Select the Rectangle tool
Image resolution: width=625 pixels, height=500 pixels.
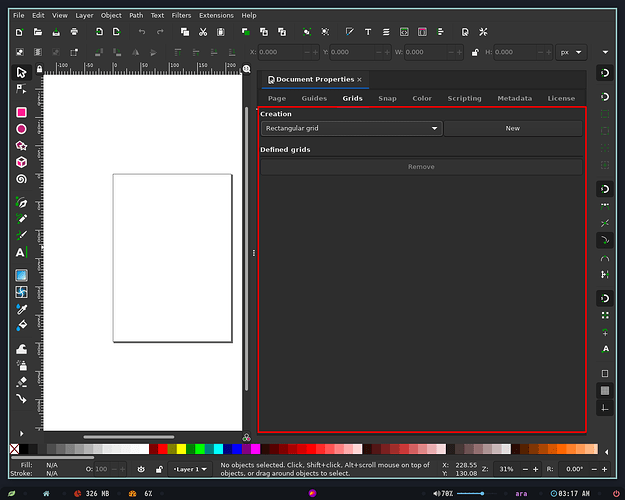coord(22,112)
